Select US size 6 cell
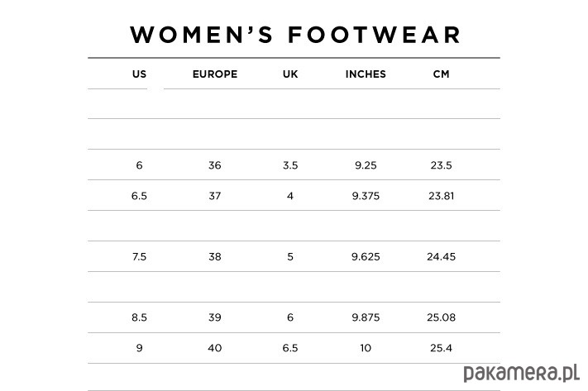 tap(139, 165)
